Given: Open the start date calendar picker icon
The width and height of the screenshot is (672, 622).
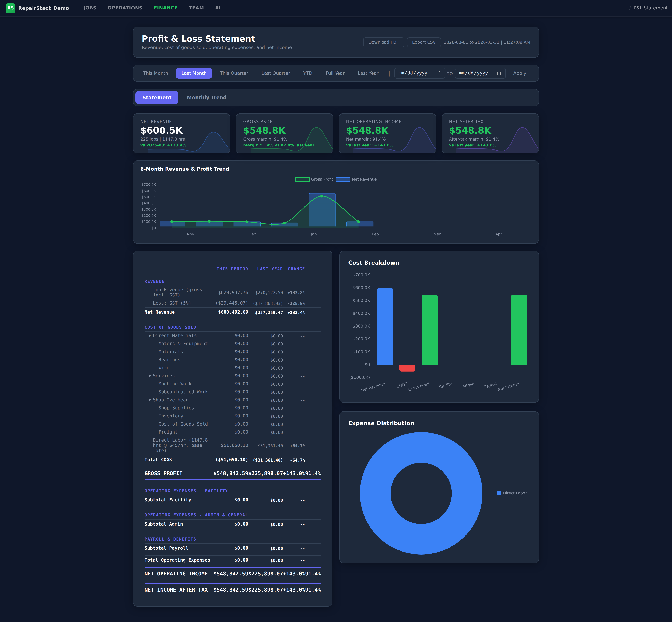Looking at the screenshot, I should [438, 73].
